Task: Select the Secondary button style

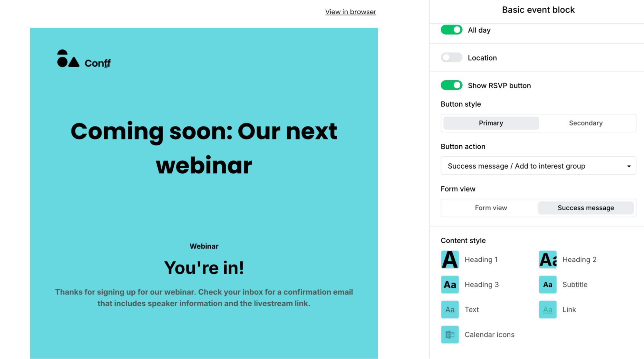Action: [586, 123]
